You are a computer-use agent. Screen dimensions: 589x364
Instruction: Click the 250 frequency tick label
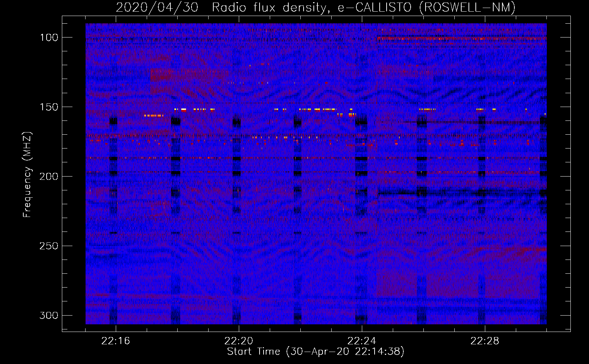pyautogui.click(x=49, y=246)
